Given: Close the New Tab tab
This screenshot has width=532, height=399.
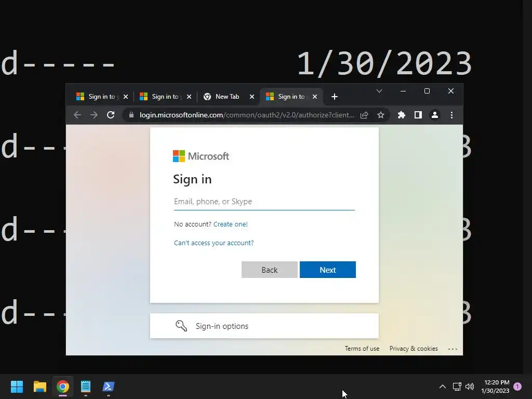Looking at the screenshot, I should 252,97.
